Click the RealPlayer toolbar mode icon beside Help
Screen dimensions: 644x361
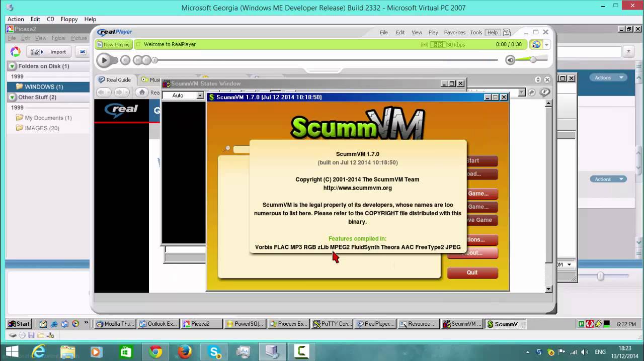tap(507, 32)
